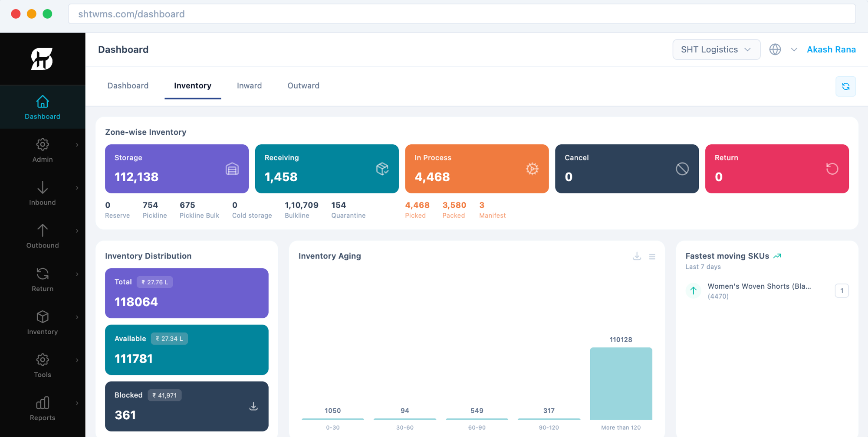The image size is (868, 437).
Task: Click the red Return zone card
Action: pos(777,169)
